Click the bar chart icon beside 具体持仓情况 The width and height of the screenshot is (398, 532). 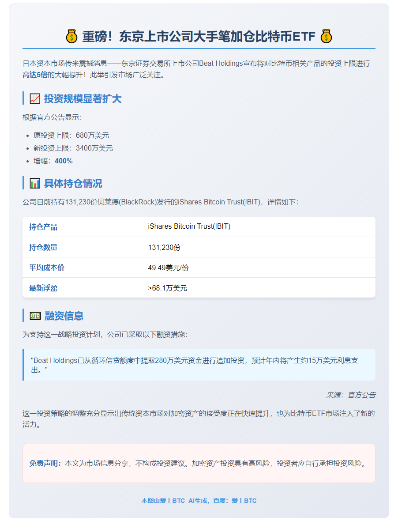coord(35,184)
